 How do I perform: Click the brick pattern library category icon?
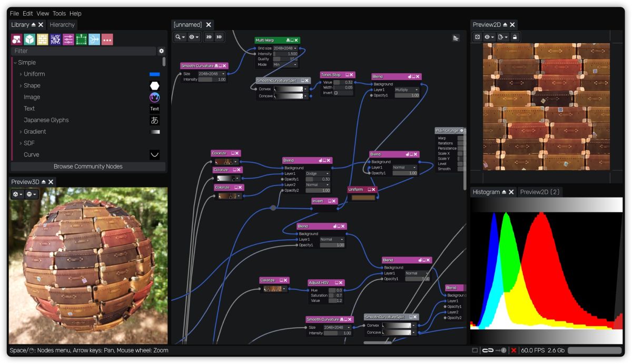43,40
